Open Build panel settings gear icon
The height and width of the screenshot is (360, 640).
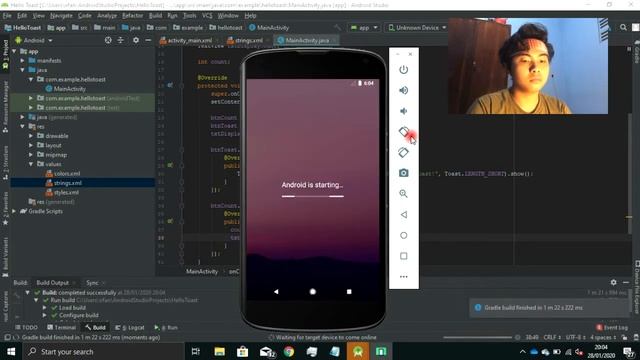[613, 282]
